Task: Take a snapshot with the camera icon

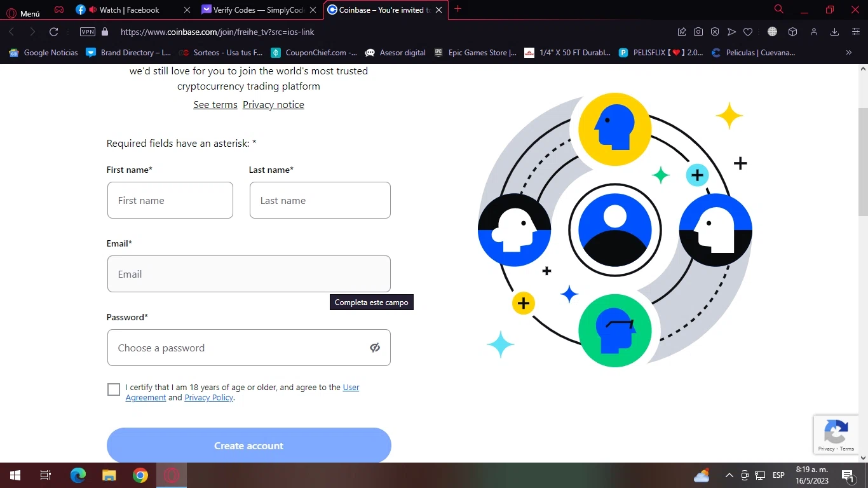Action: 698,32
